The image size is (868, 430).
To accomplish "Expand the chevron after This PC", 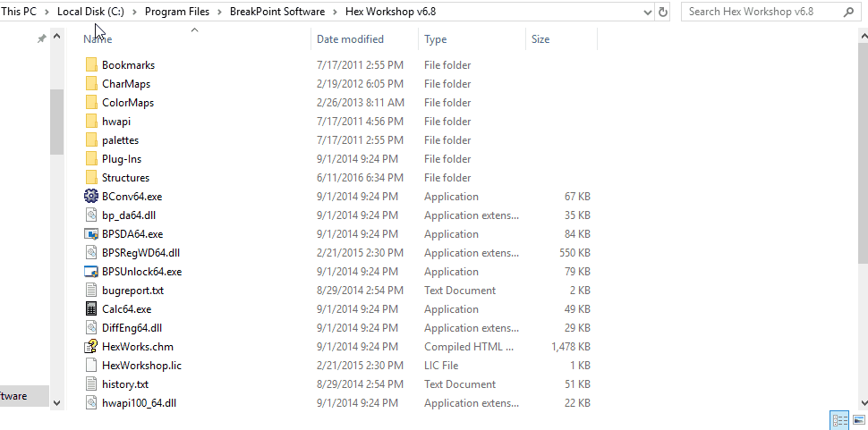I will click(47, 12).
